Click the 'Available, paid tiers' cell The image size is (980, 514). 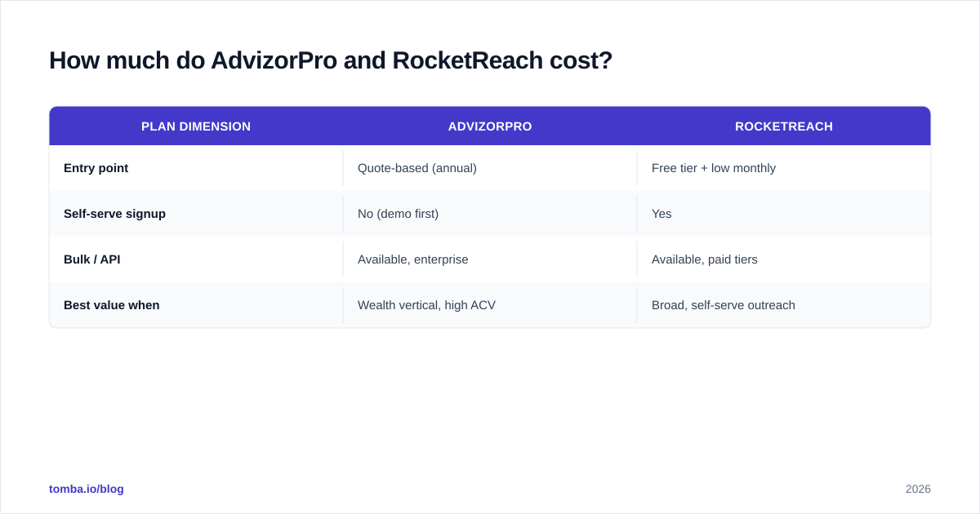tap(784, 259)
